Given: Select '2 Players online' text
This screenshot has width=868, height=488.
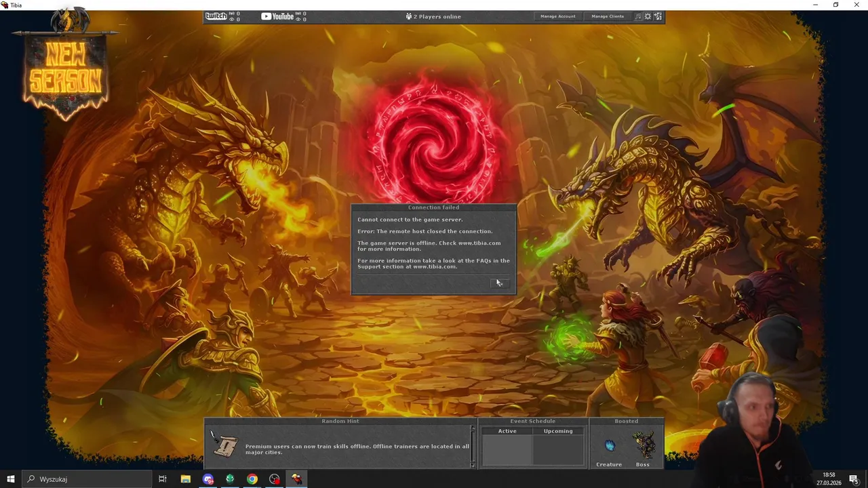Looking at the screenshot, I should [437, 16].
